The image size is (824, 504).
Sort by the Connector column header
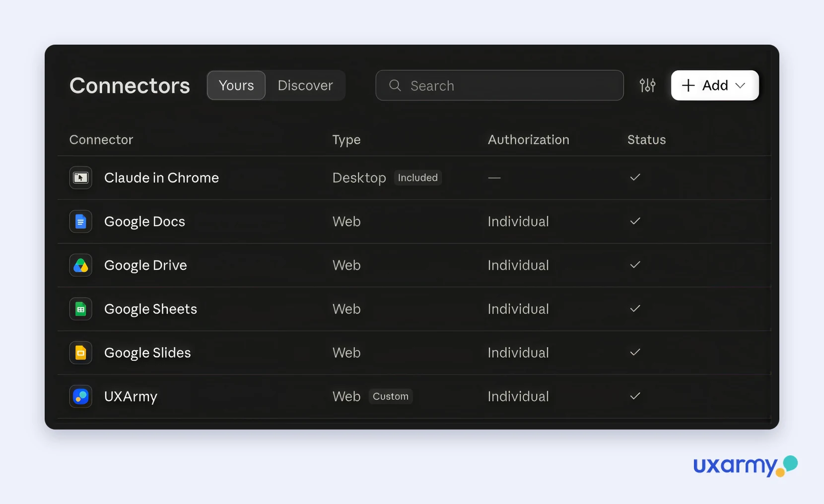coord(101,140)
